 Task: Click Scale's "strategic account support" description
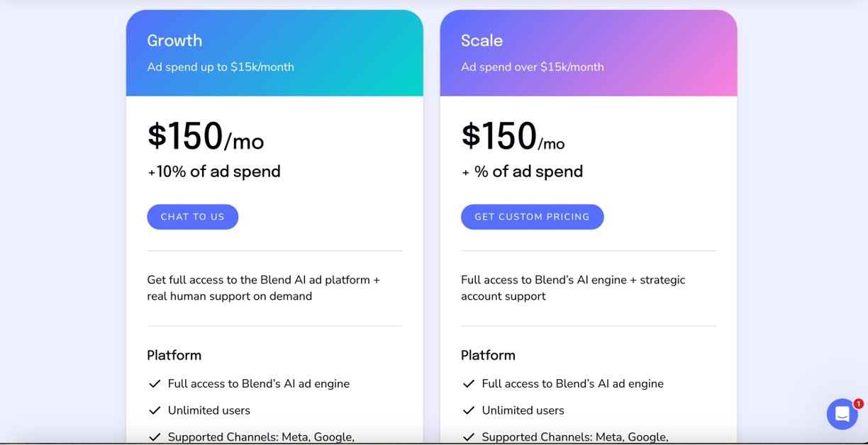pyautogui.click(x=573, y=288)
